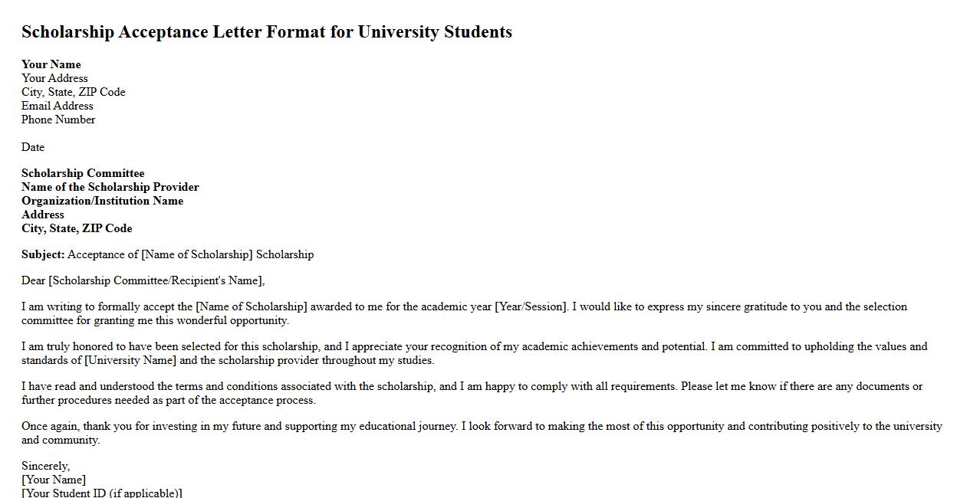Click the "Sincerely," closing line
This screenshot has width=980, height=498.
45,466
